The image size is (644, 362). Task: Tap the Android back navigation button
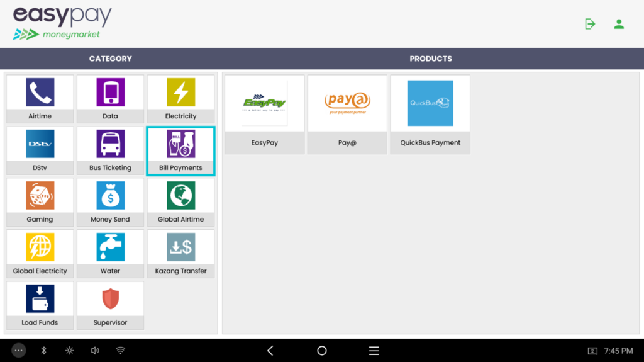[270, 351]
